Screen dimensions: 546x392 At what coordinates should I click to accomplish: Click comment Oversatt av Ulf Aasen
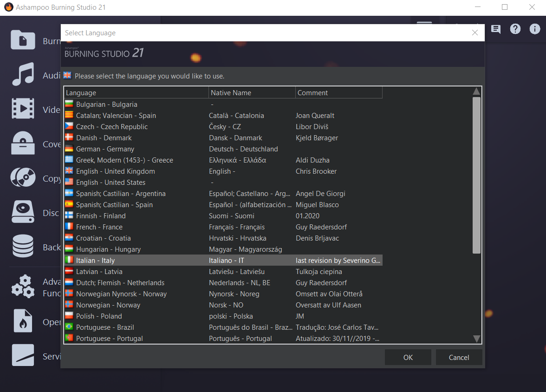pos(328,305)
